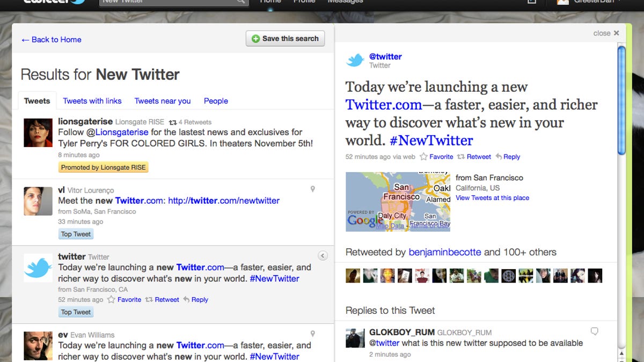Click the Favorite star in the detail pane
This screenshot has height=362, width=644.
[424, 157]
